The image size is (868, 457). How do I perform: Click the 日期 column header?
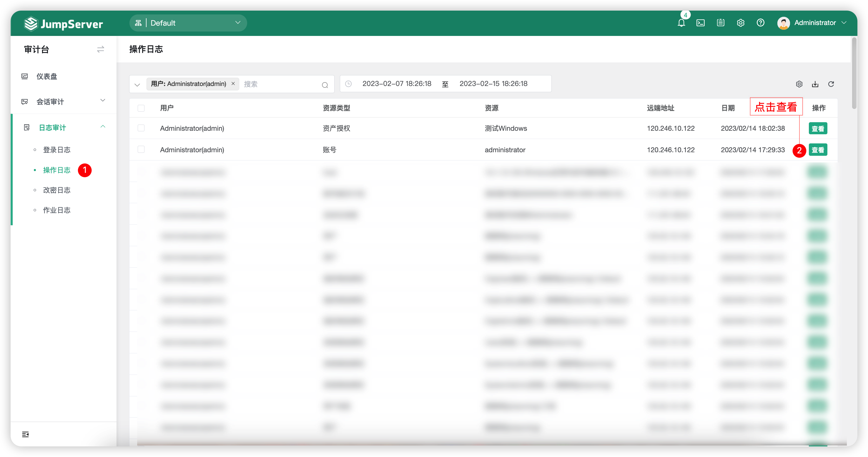click(x=727, y=108)
